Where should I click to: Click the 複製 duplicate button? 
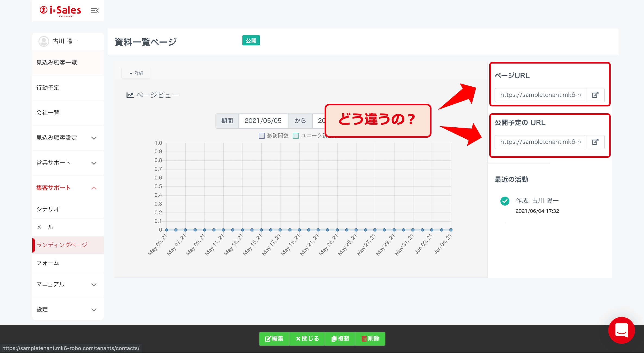(x=340, y=339)
